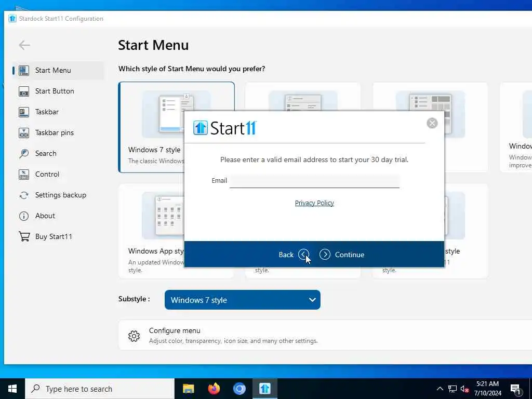Click the Start11 logo in the dialog

coord(225,128)
